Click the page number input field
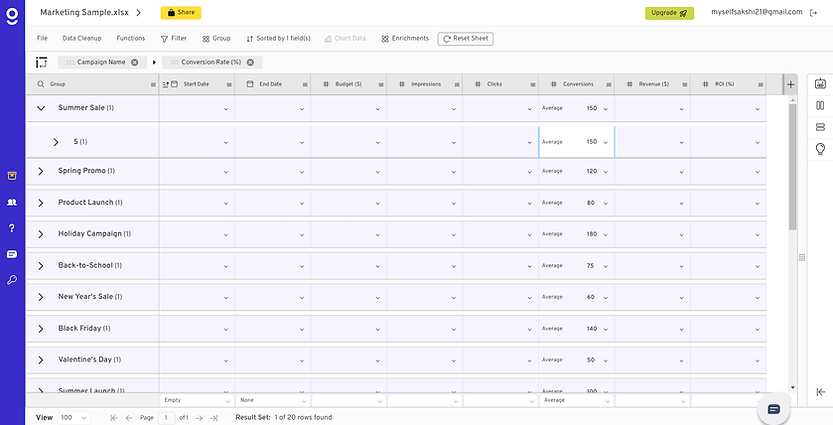 tap(168, 417)
